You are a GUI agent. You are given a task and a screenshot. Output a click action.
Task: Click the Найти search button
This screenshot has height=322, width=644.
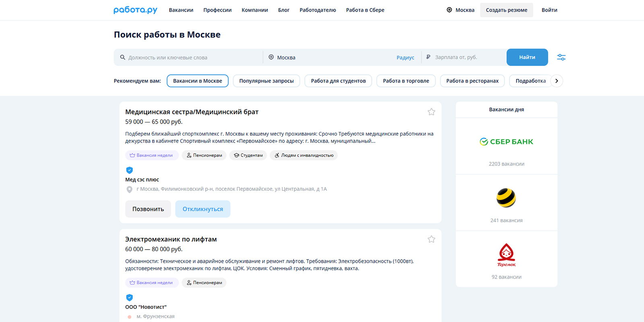(527, 57)
